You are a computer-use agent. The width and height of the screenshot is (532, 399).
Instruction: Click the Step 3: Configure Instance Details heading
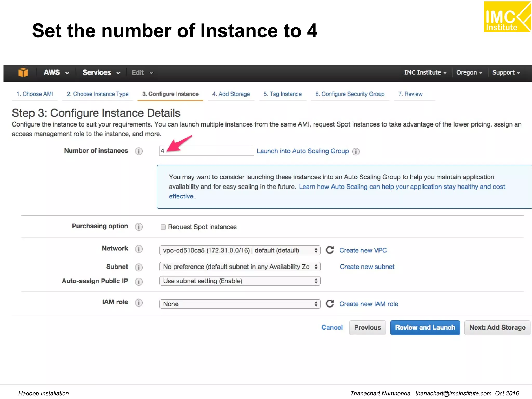[x=96, y=113]
